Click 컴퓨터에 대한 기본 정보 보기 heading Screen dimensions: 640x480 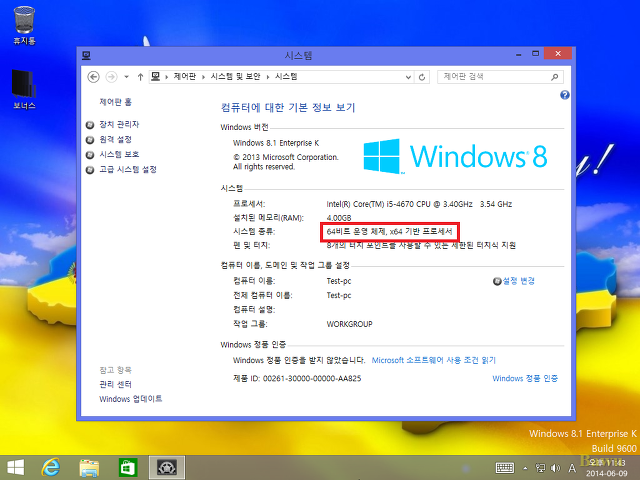click(288, 107)
